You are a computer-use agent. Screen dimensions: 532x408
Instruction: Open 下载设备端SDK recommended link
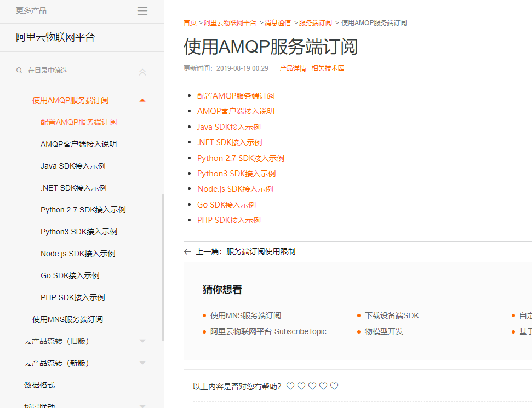coord(392,315)
